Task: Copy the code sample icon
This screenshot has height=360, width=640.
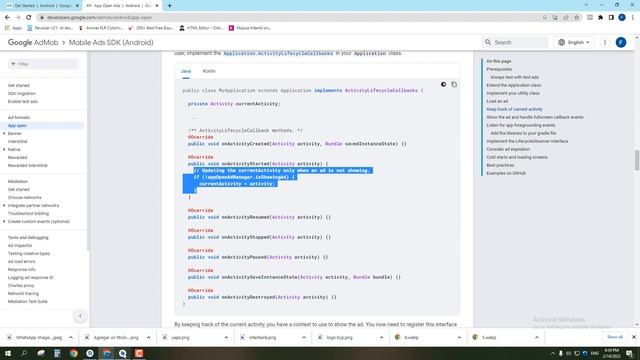Action: (x=454, y=84)
